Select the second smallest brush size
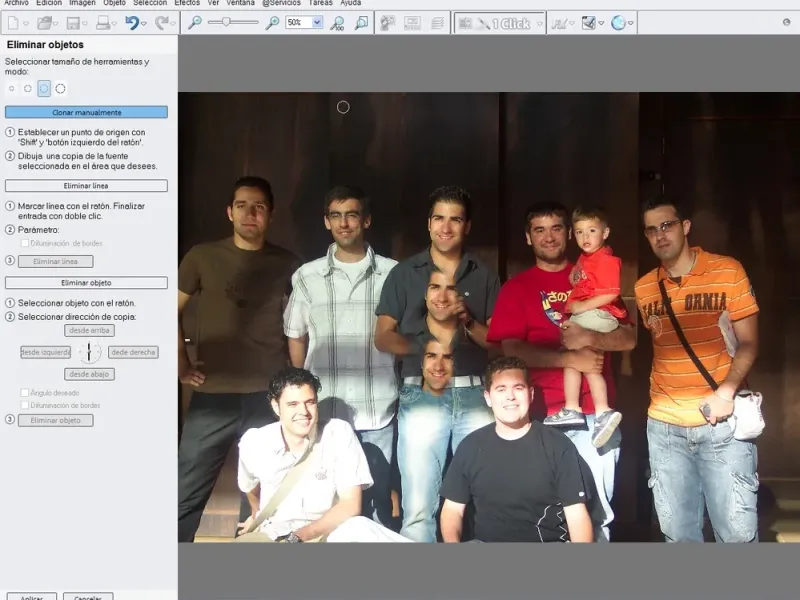The image size is (800, 600). point(28,89)
